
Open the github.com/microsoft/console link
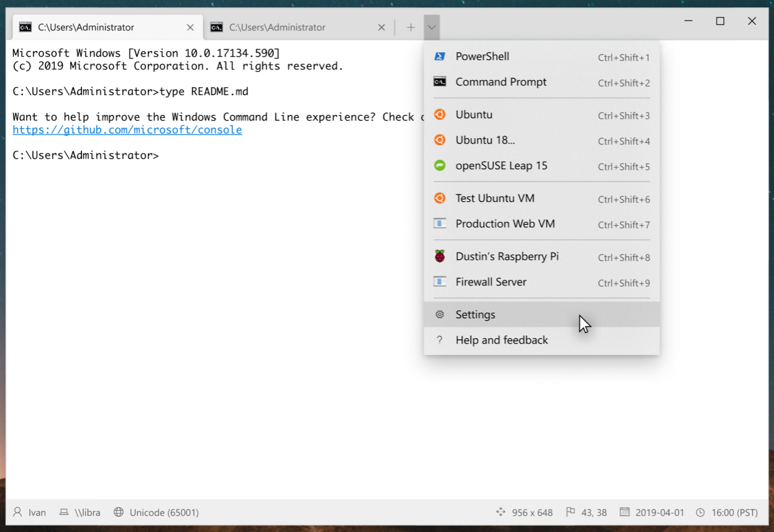click(127, 129)
